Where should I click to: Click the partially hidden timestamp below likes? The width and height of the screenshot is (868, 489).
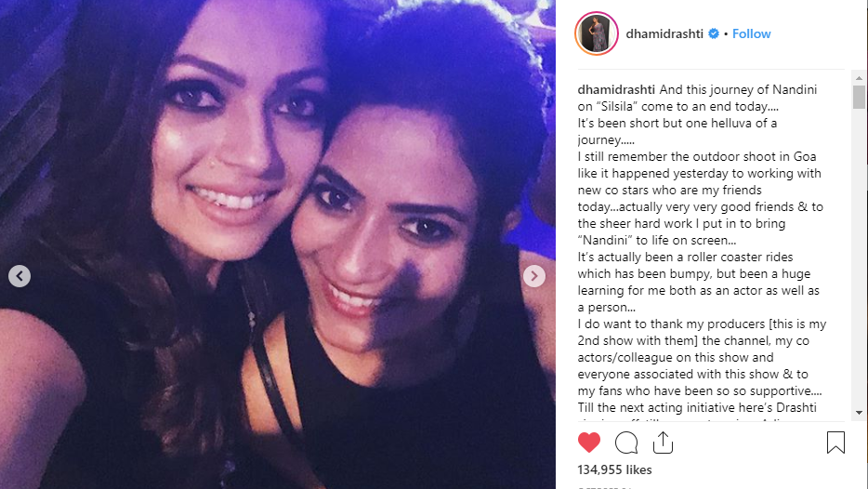(604, 487)
